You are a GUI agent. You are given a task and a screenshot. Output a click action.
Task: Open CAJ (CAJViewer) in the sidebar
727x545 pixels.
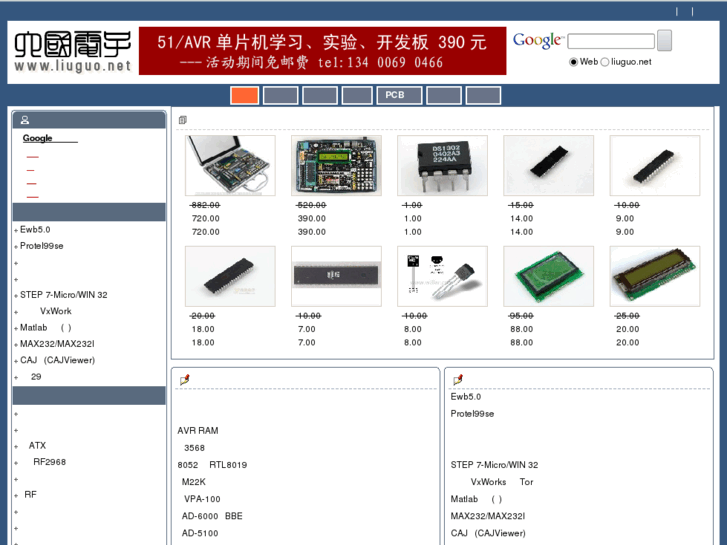click(x=57, y=360)
